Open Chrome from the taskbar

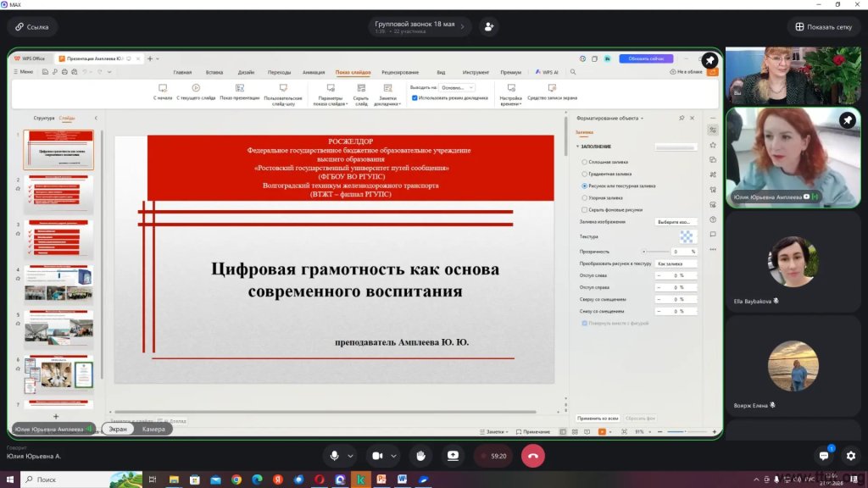click(236, 480)
